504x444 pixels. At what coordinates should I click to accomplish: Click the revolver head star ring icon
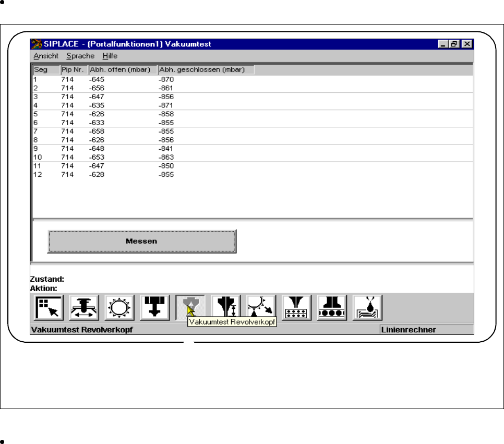[119, 308]
